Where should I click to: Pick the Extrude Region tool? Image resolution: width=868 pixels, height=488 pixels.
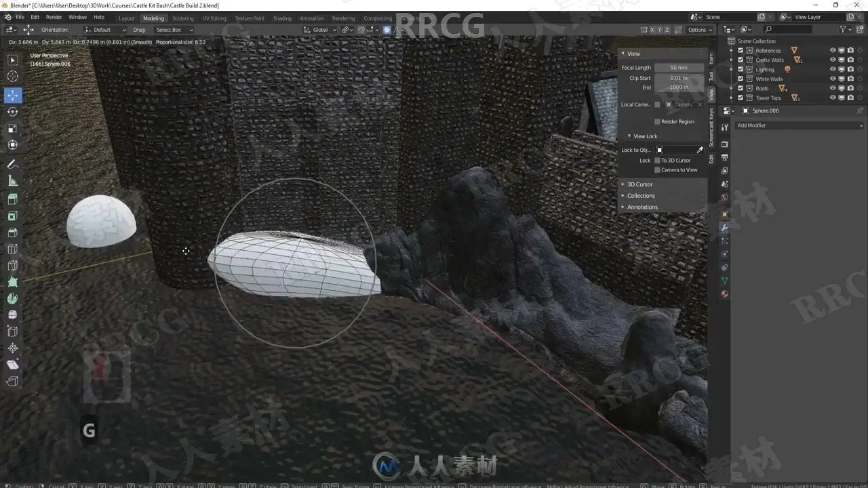pyautogui.click(x=13, y=199)
